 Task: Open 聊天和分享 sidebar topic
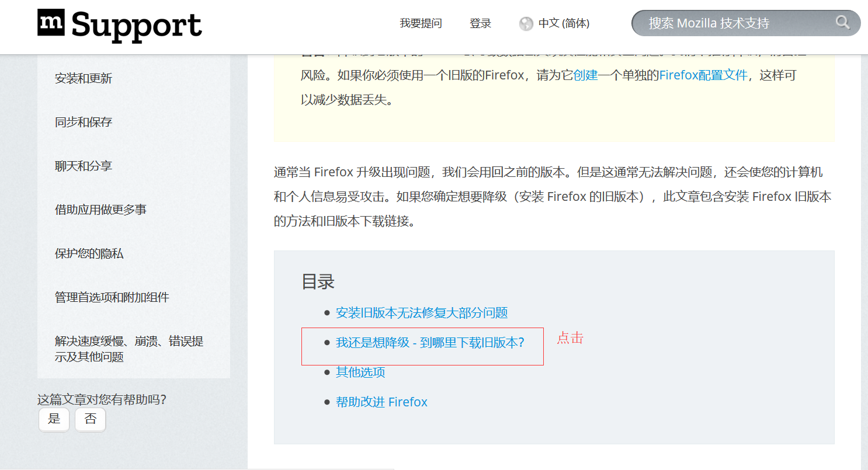pyautogui.click(x=84, y=166)
